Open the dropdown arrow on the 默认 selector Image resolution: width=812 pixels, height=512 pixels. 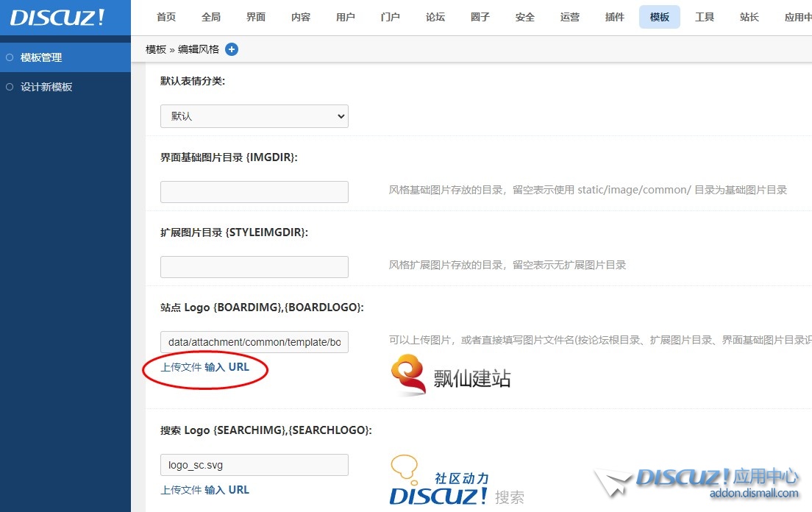340,115
